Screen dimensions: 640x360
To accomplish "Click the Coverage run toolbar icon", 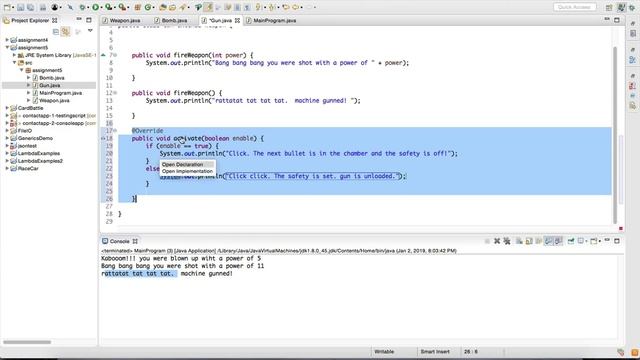I will [109, 7].
